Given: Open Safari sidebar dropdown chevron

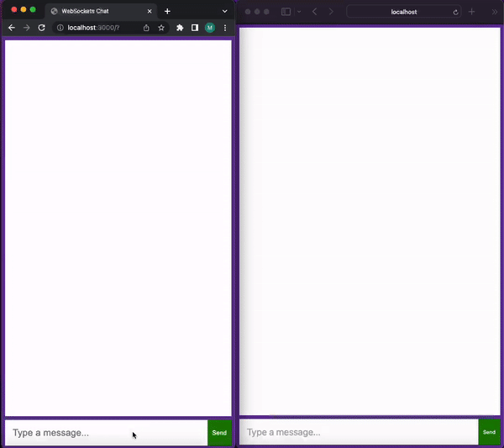Looking at the screenshot, I should (x=299, y=12).
